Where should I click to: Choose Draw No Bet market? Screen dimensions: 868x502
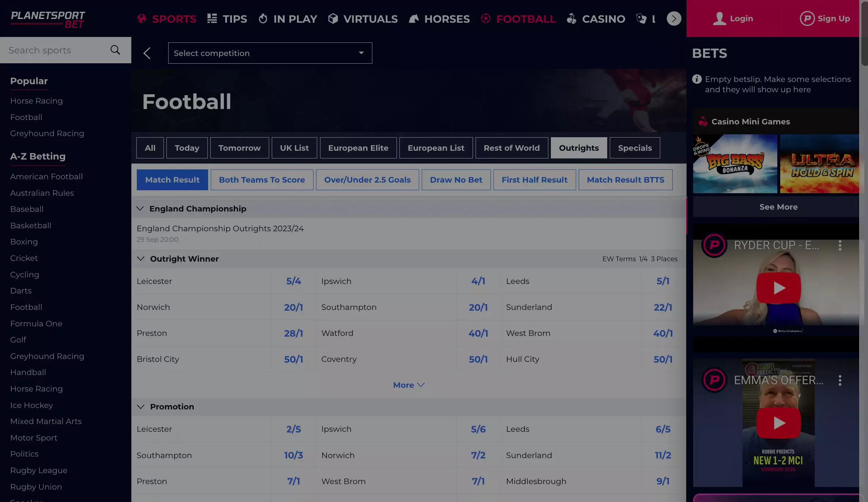[456, 180]
